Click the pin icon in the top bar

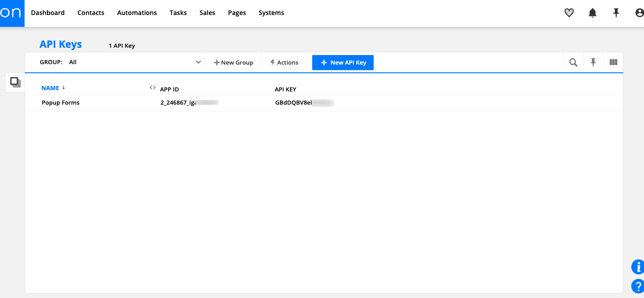pyautogui.click(x=616, y=13)
